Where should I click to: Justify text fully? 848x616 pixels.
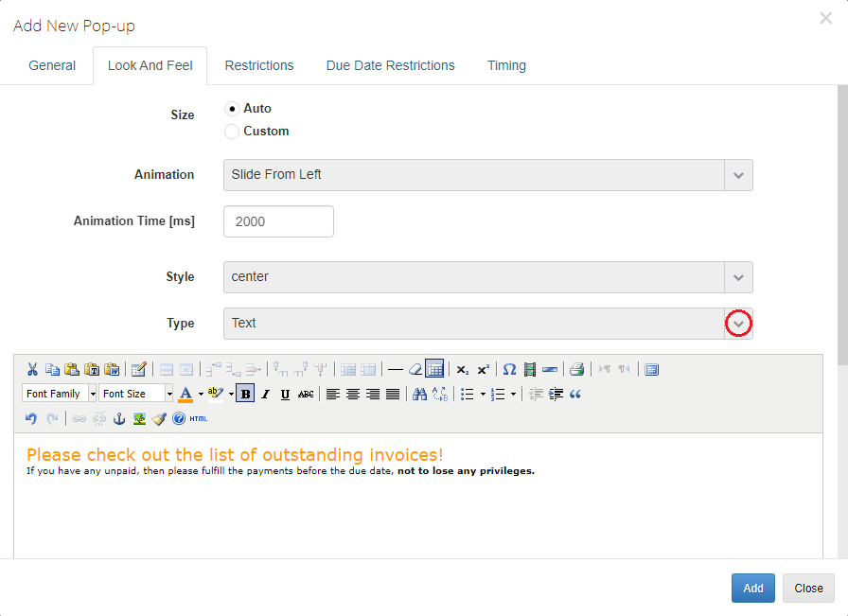pyautogui.click(x=393, y=395)
